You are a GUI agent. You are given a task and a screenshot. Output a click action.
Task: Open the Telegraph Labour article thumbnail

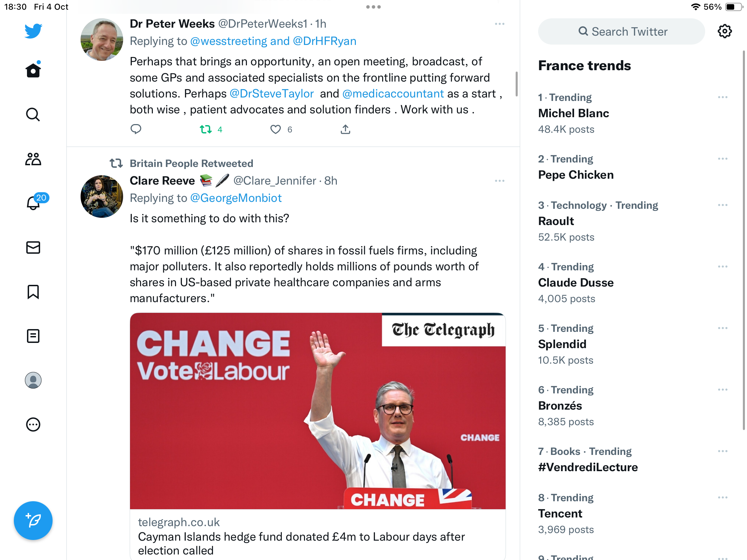tap(318, 411)
